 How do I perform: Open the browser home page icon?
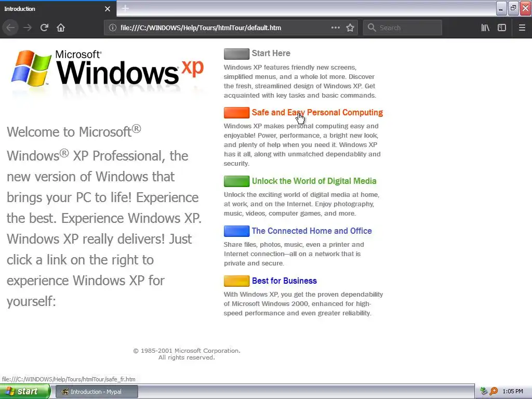click(61, 28)
